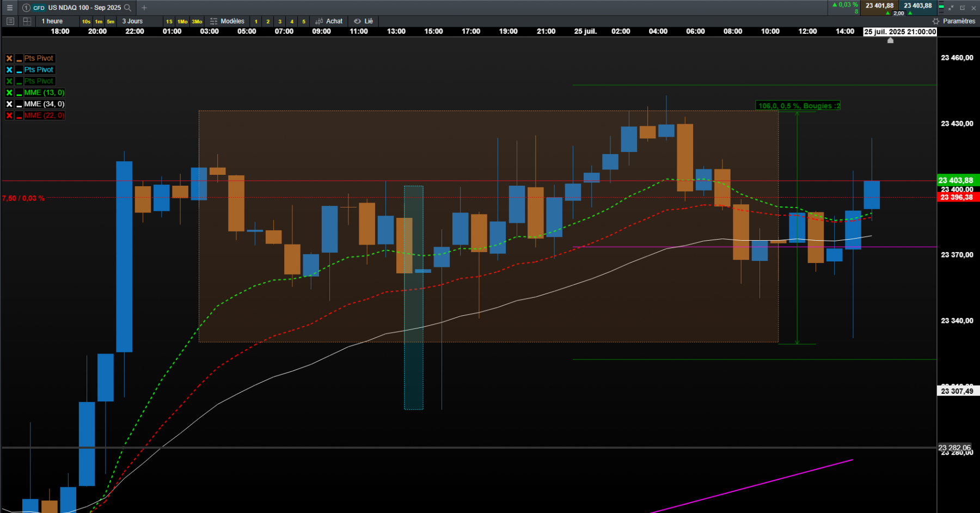This screenshot has width=980, height=513.
Task: Open instrument search magnifier icon
Action: [x=127, y=8]
